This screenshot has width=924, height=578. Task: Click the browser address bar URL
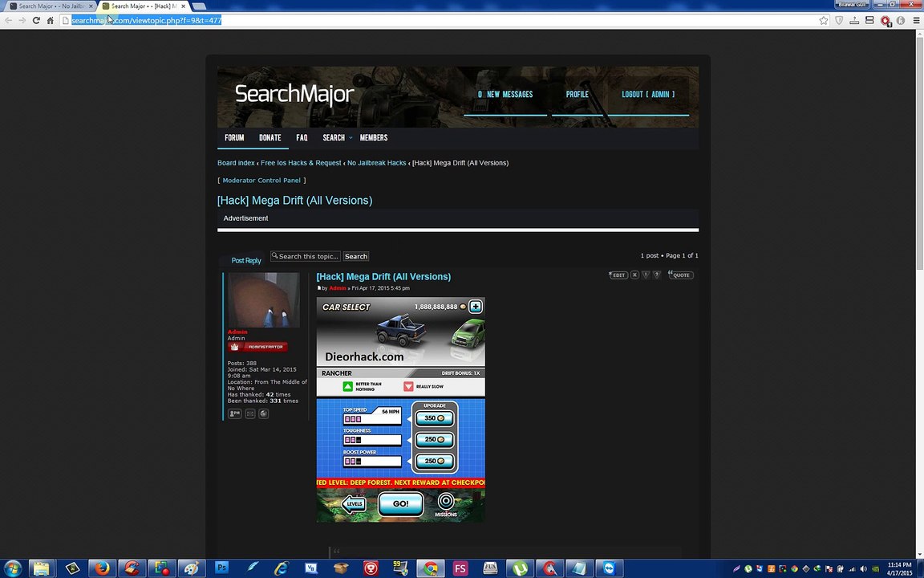146,21
